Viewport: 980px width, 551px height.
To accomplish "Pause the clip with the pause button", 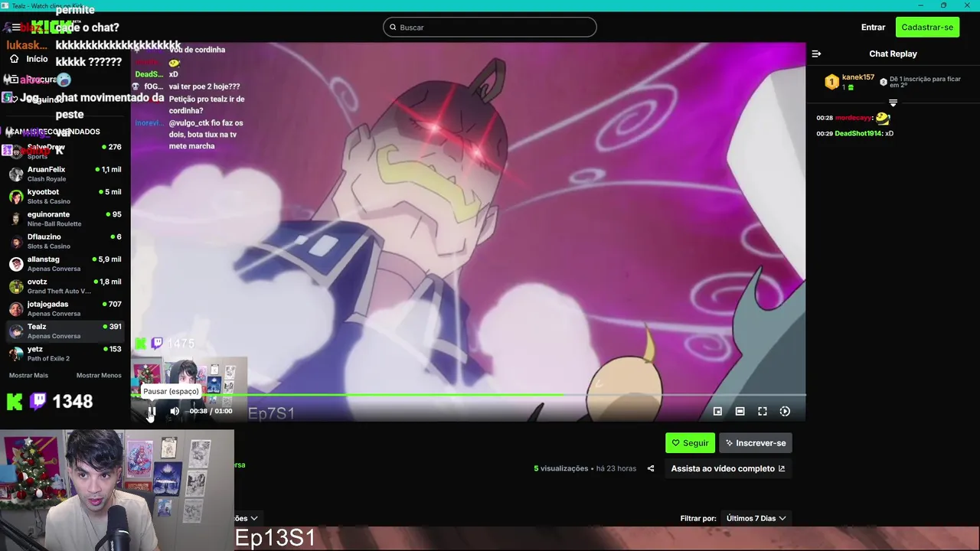I will 152,411.
